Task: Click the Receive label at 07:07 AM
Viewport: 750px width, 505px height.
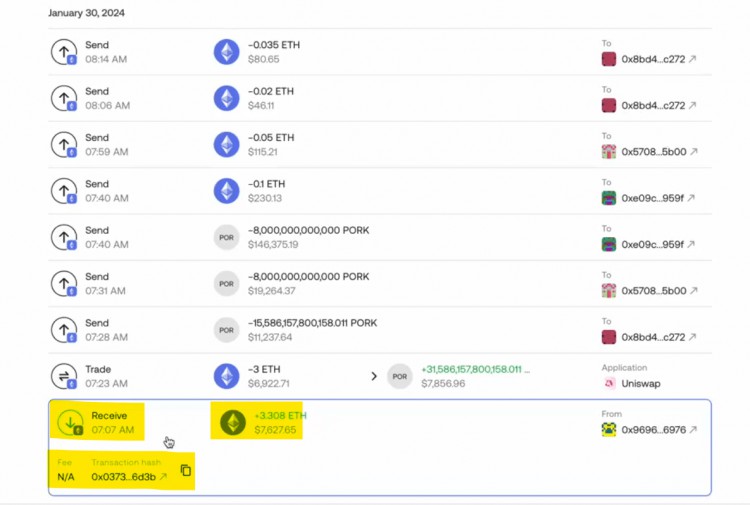Action: [x=109, y=416]
